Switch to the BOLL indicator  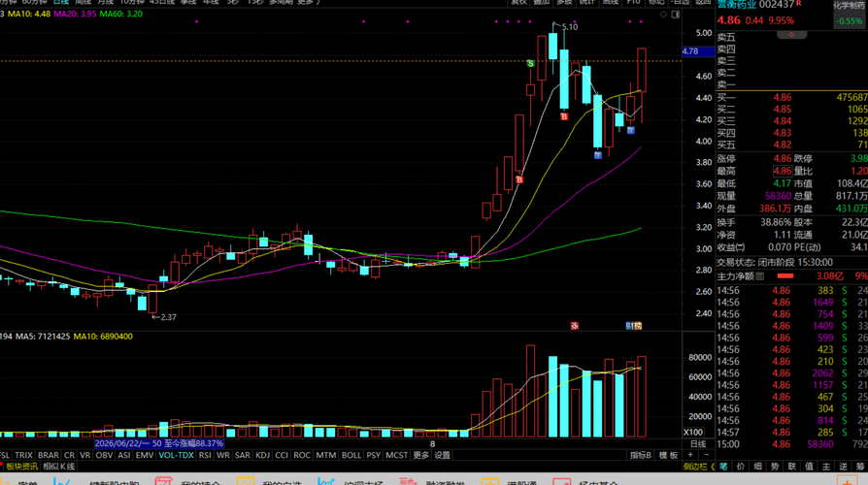(351, 455)
